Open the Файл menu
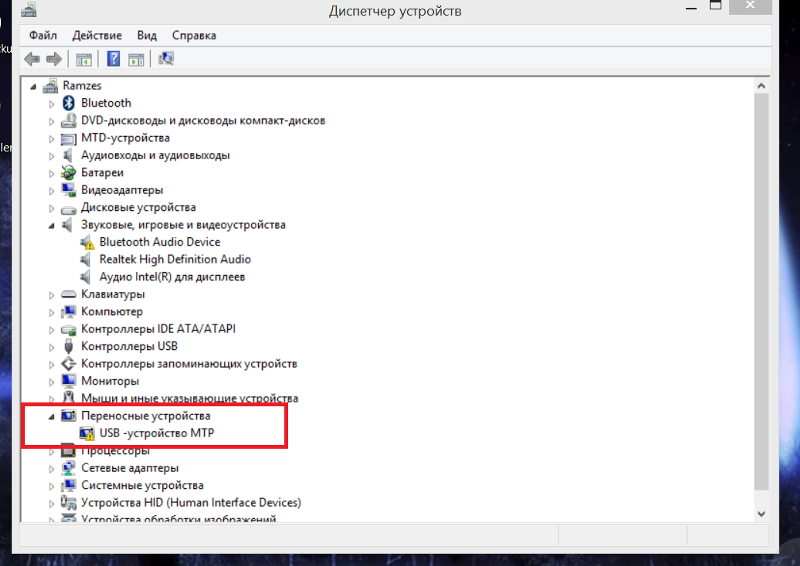This screenshot has height=566, width=800. 43,35
